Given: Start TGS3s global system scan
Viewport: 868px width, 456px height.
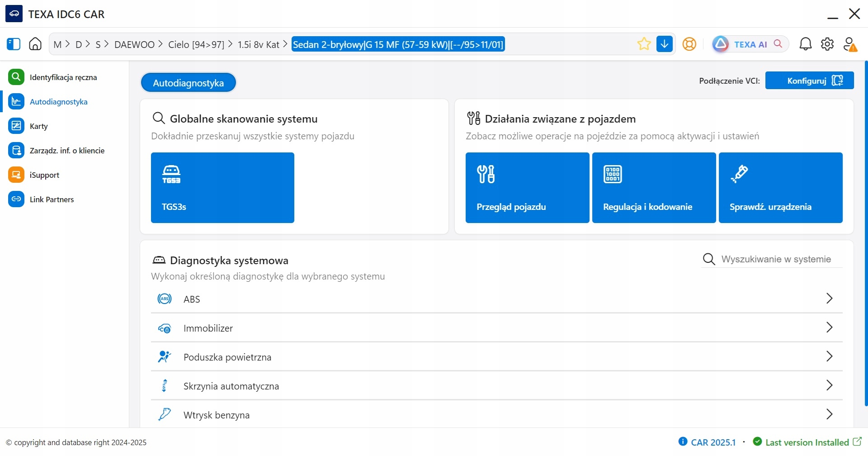Looking at the screenshot, I should tap(222, 188).
